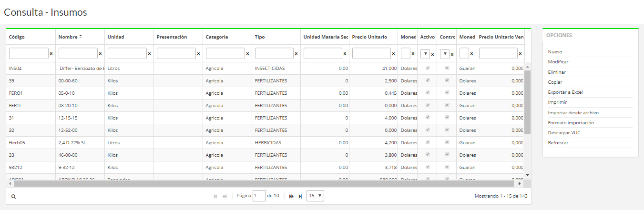Click Descargar VUC link
The height and width of the screenshot is (210, 644).
click(564, 133)
